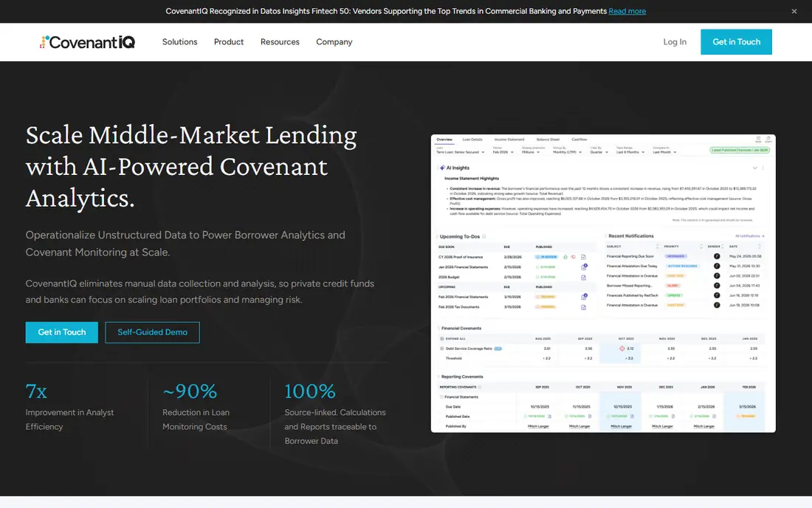Screen dimensions: 812x508
Task: Open the Quarter view-by dropdown
Action: coord(599,152)
